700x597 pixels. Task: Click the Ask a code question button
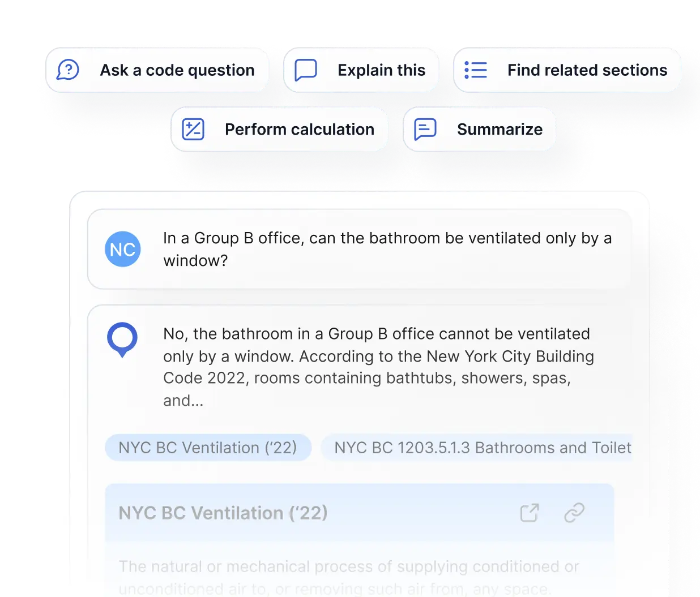click(158, 70)
